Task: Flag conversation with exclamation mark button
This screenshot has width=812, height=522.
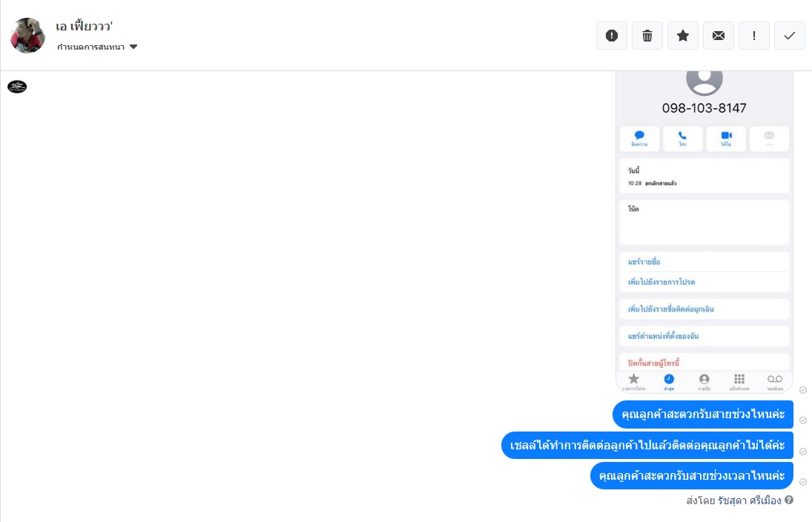Action: (x=754, y=36)
